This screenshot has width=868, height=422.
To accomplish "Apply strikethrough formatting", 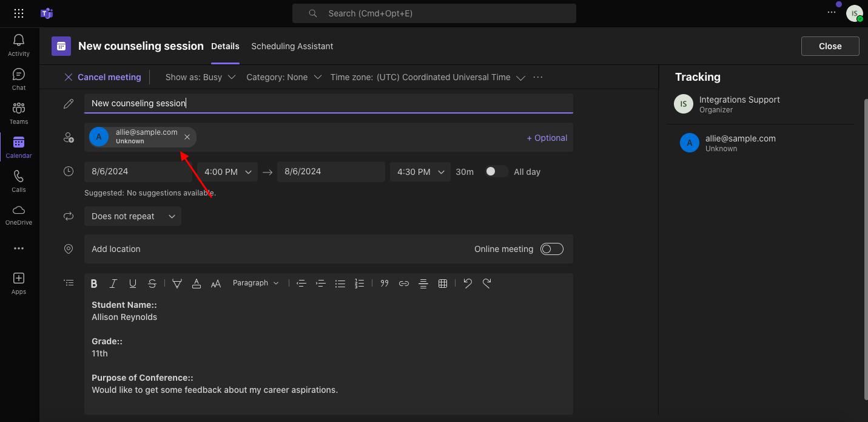I will click(x=152, y=284).
